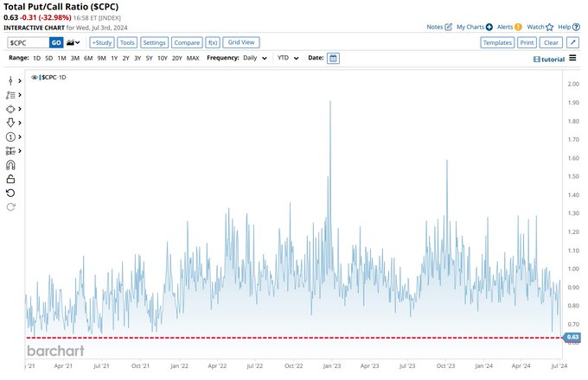Set range to 1M
This screenshot has width=588, height=380.
[x=61, y=59]
